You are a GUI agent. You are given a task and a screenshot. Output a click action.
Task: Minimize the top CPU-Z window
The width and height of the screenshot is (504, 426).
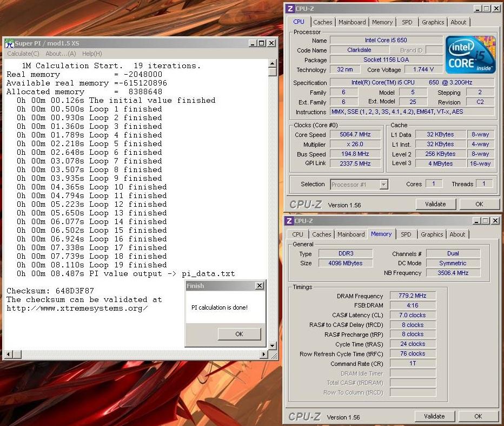point(478,9)
